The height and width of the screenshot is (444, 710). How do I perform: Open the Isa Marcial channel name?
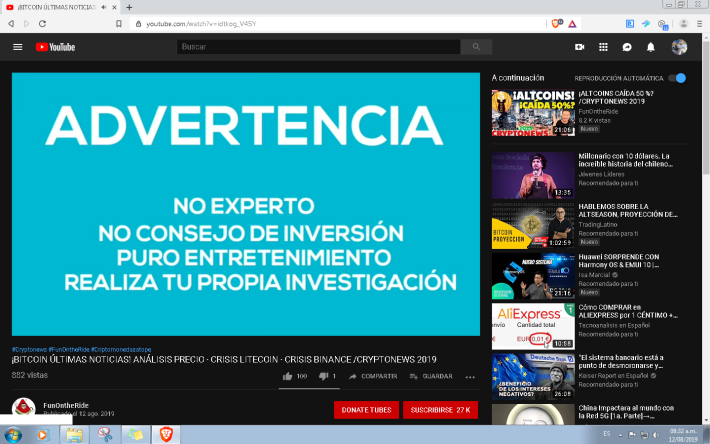pyautogui.click(x=594, y=275)
